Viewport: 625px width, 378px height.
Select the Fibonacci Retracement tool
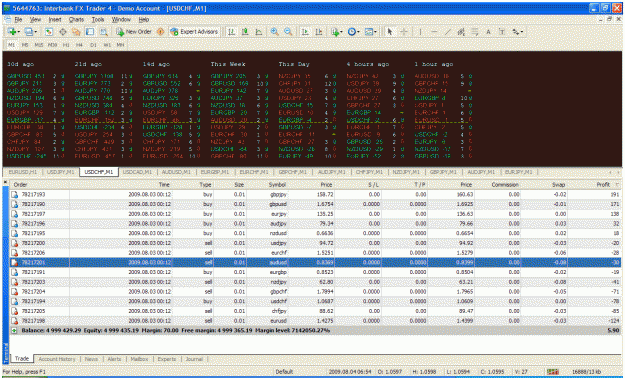click(x=475, y=32)
